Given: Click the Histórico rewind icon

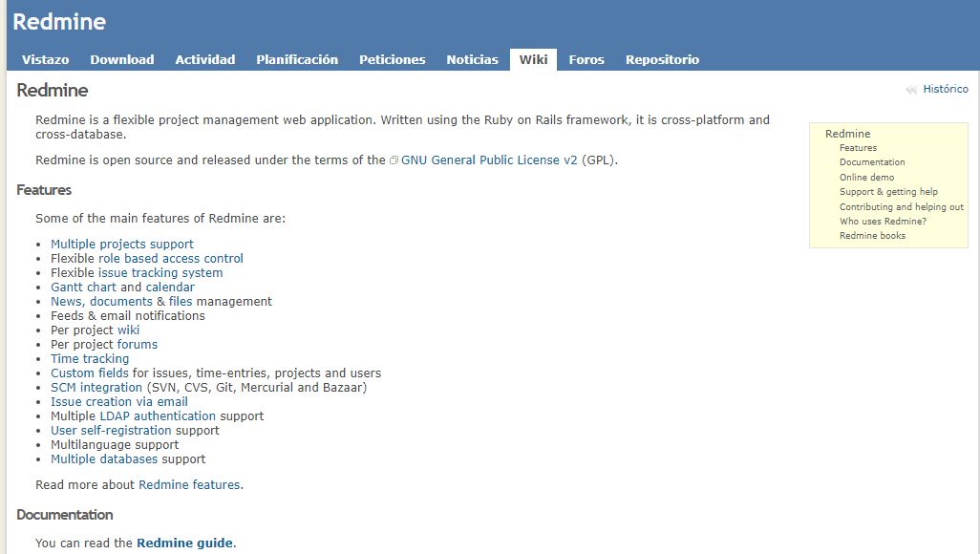Looking at the screenshot, I should point(911,90).
